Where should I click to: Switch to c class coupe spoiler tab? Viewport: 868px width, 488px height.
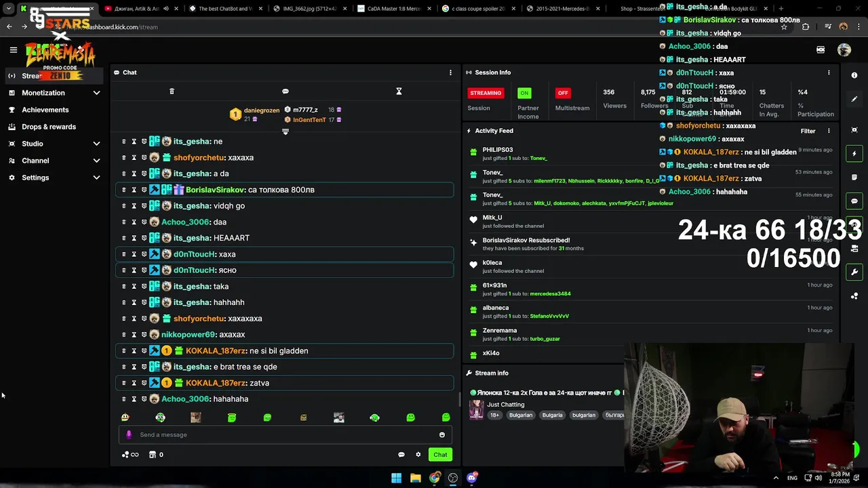tap(479, 9)
